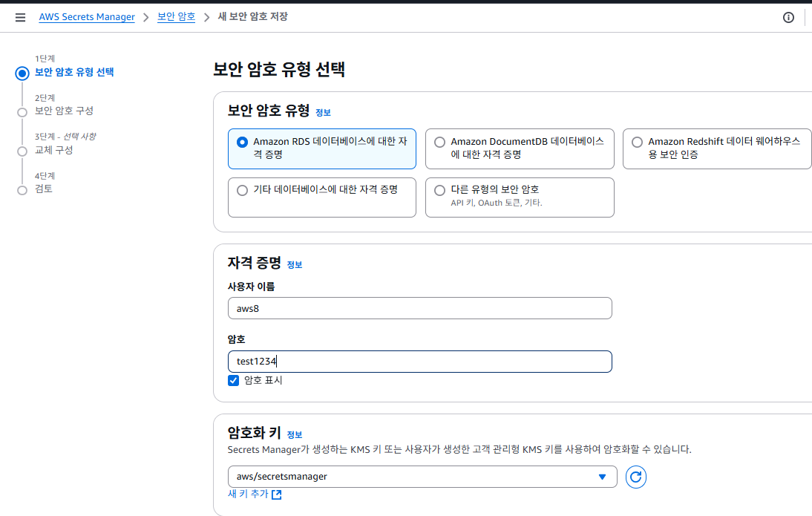Screen dimensions: 812x516
Task: Select step 2 보안 암호 구성
Action: tap(64, 111)
